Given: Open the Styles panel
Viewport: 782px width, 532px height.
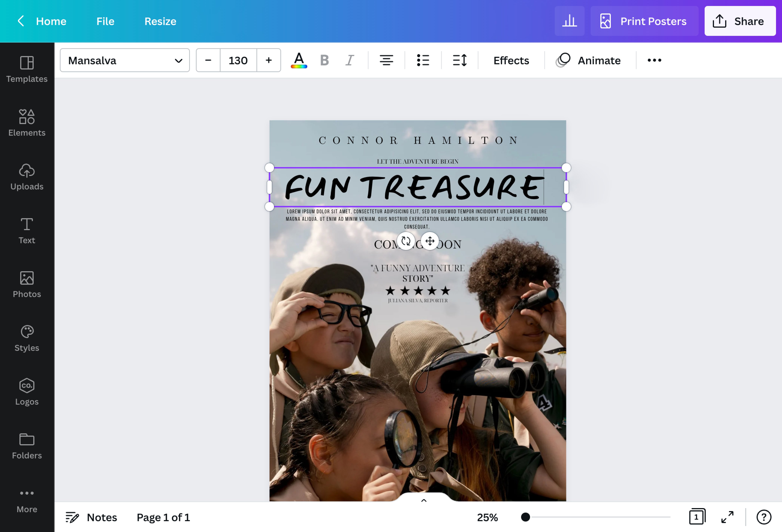Looking at the screenshot, I should pos(27,338).
